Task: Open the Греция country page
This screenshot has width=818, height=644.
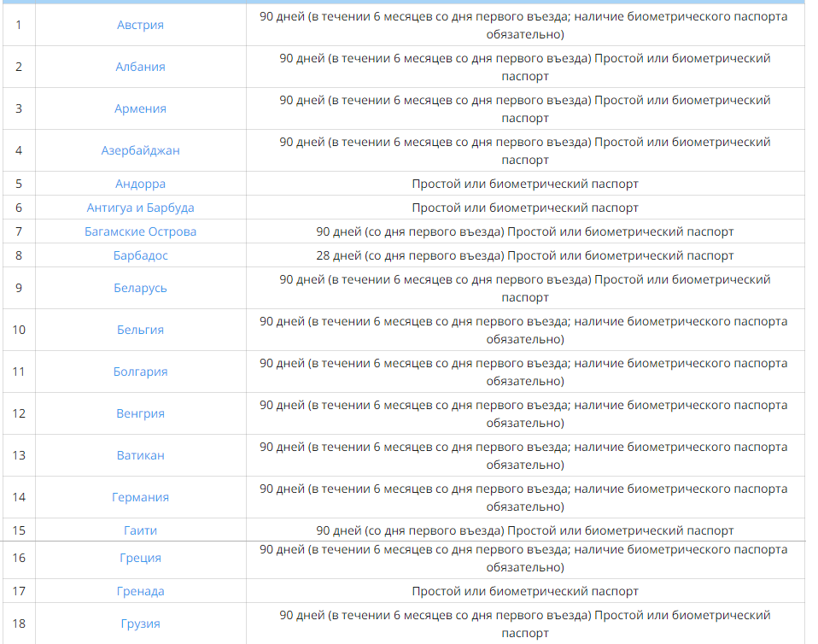Action: pyautogui.click(x=140, y=558)
